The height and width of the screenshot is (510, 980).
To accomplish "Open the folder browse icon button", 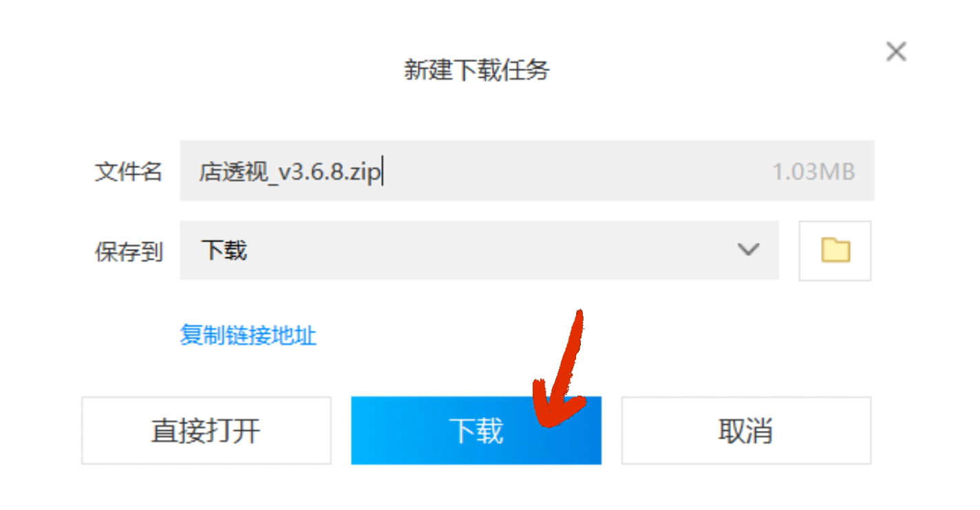I will 835,251.
